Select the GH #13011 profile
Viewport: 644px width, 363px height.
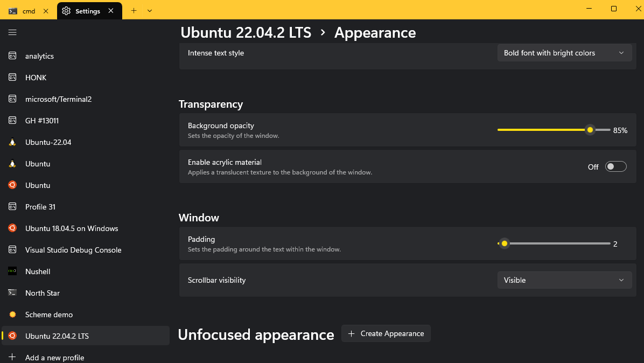(43, 120)
